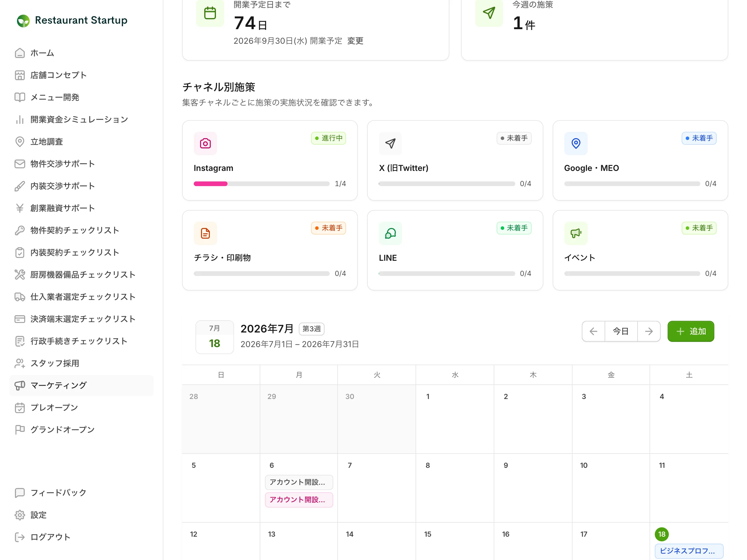Click the bar chart icon beside 開業資金シミュレーション

20,120
